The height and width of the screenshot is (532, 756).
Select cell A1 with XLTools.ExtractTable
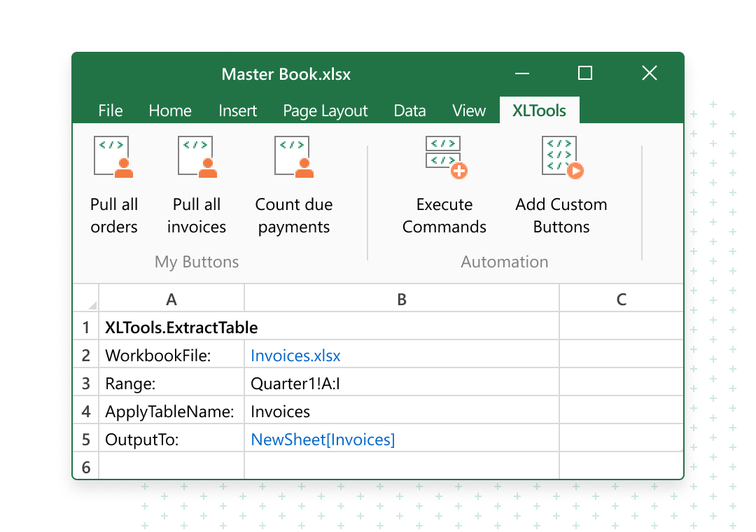coord(171,328)
